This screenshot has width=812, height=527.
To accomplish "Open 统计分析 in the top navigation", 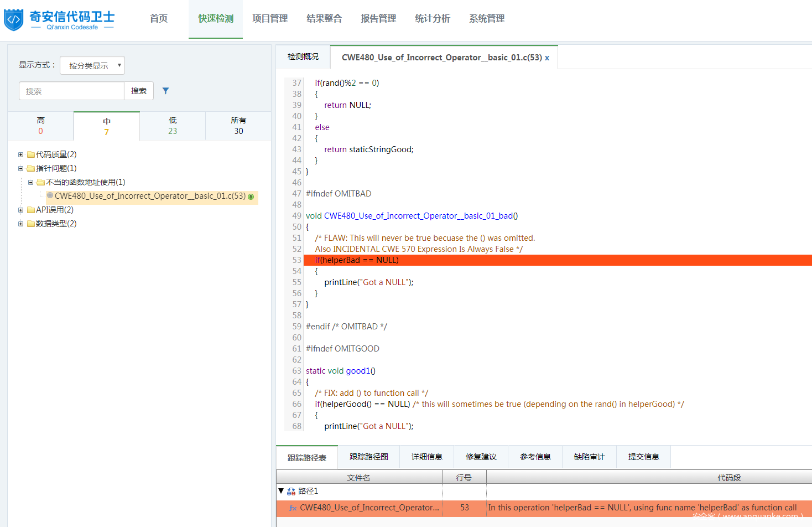I will click(x=433, y=19).
